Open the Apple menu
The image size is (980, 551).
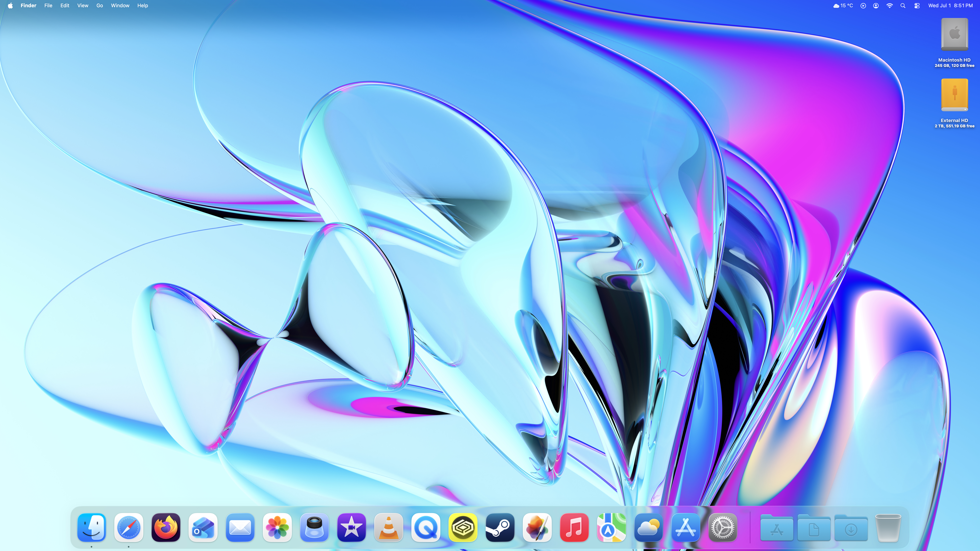point(10,6)
